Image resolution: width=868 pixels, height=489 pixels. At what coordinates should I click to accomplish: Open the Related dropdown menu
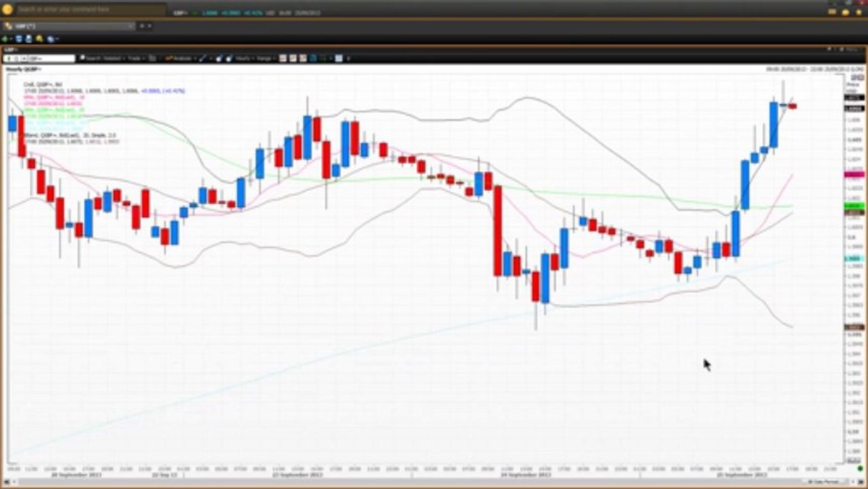coord(115,58)
